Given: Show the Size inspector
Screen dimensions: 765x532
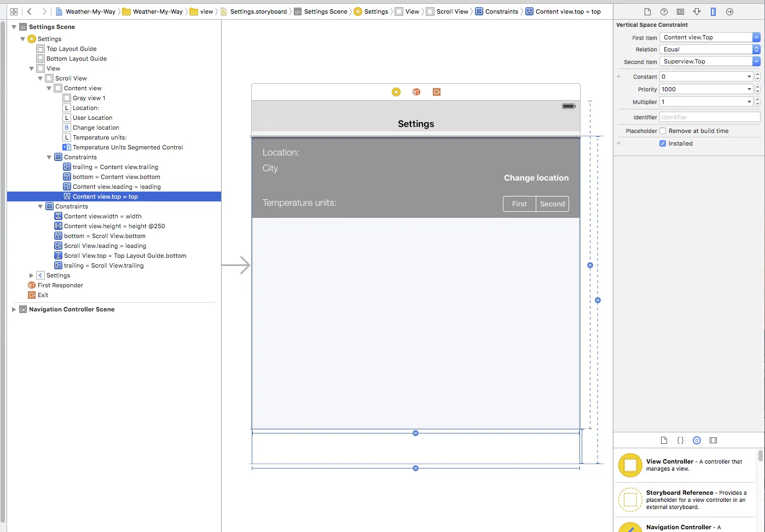Looking at the screenshot, I should coord(713,11).
